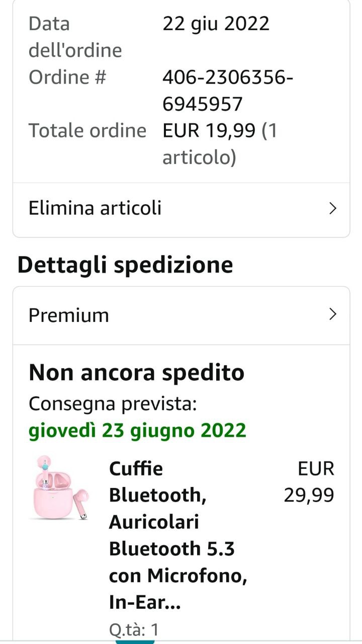Tap the EUR 29,99 item price

(309, 482)
